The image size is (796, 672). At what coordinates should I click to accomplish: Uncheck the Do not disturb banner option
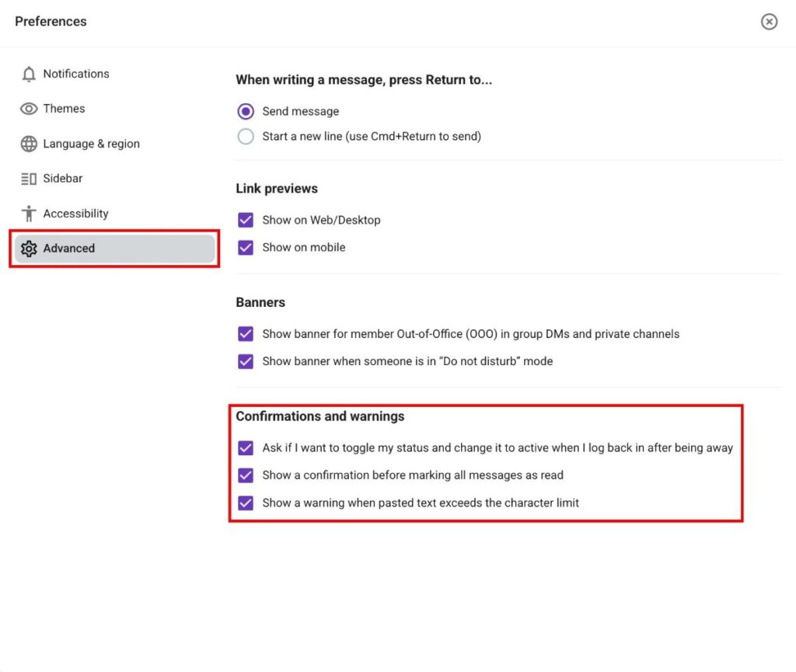click(246, 361)
